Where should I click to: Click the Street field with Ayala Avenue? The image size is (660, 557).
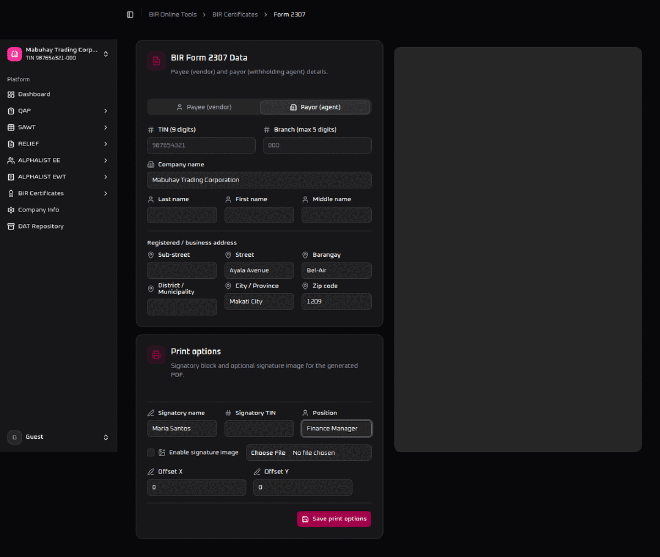(x=259, y=270)
